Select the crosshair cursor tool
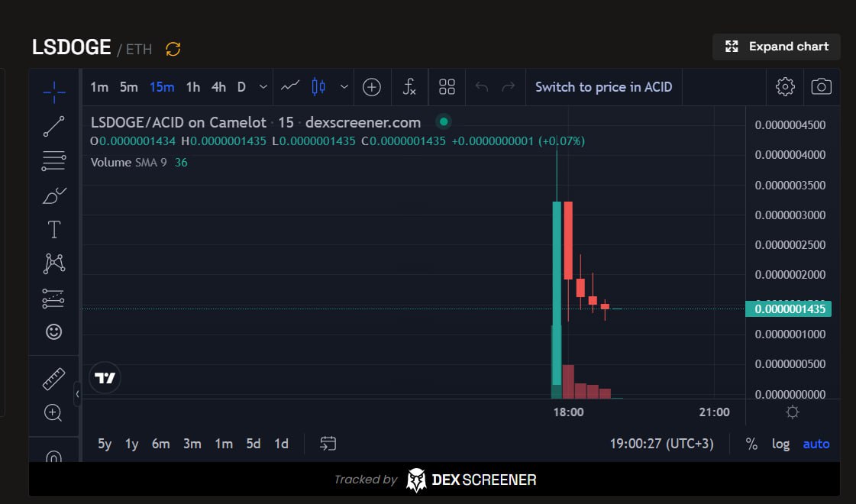 tap(54, 92)
